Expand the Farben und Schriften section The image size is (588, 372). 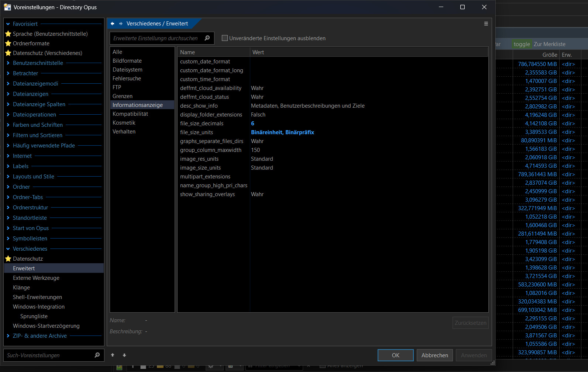point(8,125)
